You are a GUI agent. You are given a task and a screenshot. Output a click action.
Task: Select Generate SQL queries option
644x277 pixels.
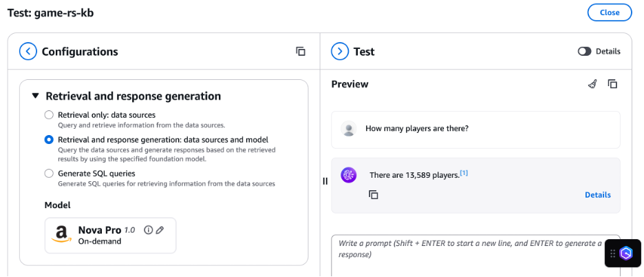pos(49,173)
